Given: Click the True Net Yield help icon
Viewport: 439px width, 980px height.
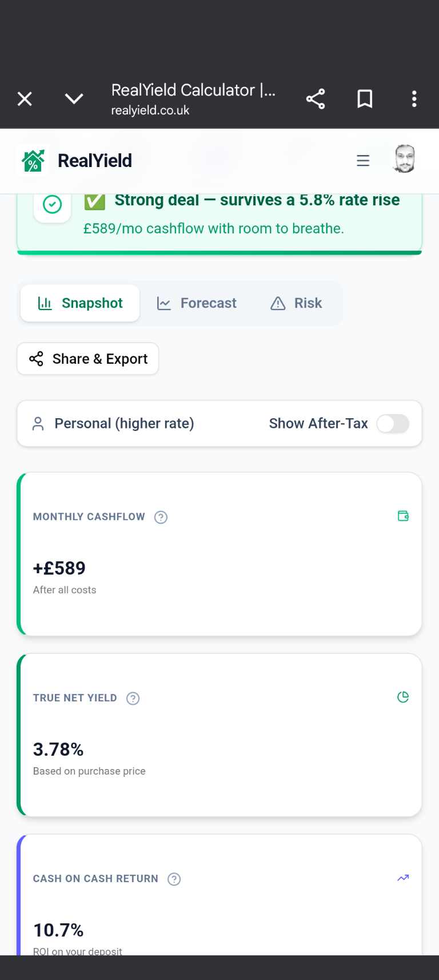Looking at the screenshot, I should coord(133,699).
